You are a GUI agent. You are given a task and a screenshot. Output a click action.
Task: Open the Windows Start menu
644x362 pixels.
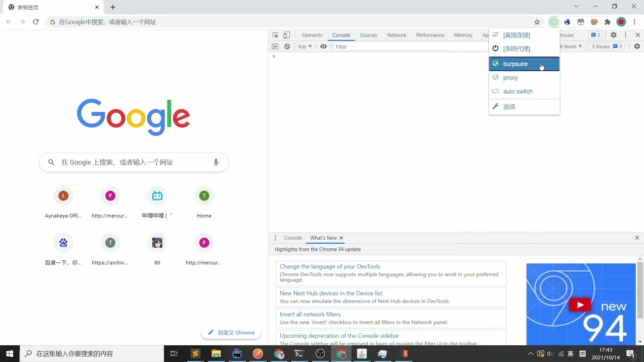pos(10,354)
